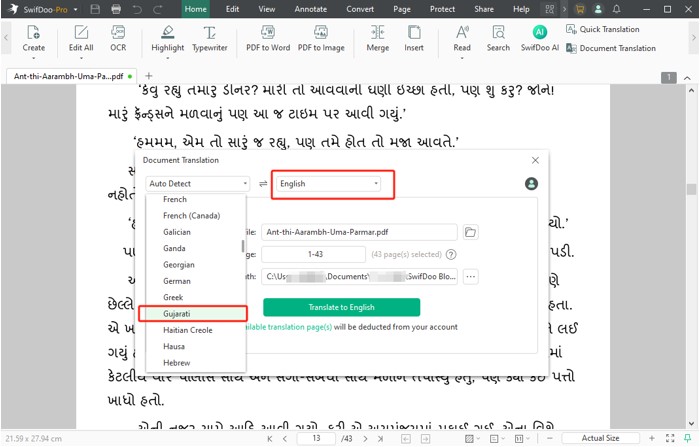700x447 pixels.
Task: Go to next page in status bar
Action: coord(365,439)
